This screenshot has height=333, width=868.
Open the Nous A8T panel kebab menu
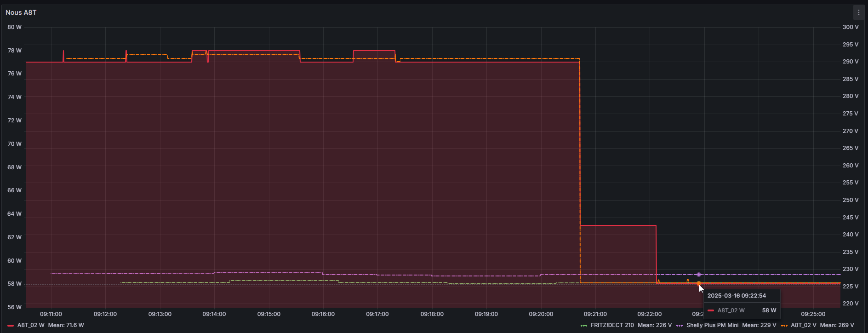(x=858, y=12)
